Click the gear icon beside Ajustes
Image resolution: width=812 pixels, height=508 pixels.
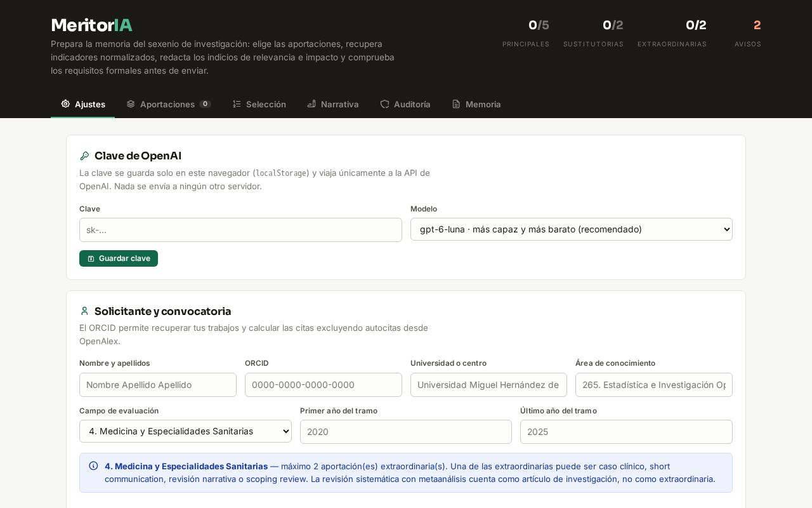tap(65, 104)
